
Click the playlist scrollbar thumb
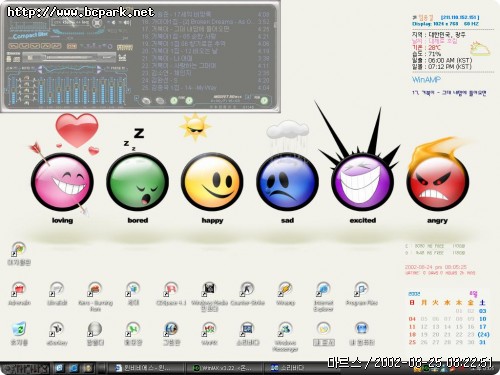[x=275, y=25]
